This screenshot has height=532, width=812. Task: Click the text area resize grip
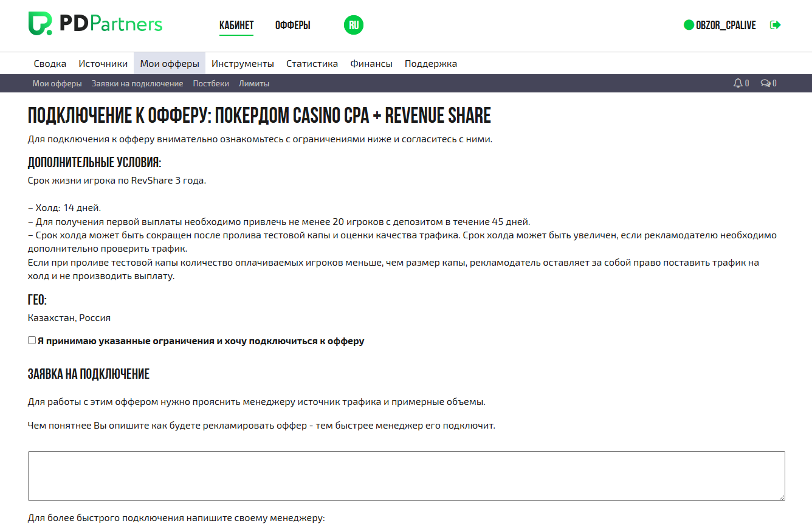(x=781, y=497)
